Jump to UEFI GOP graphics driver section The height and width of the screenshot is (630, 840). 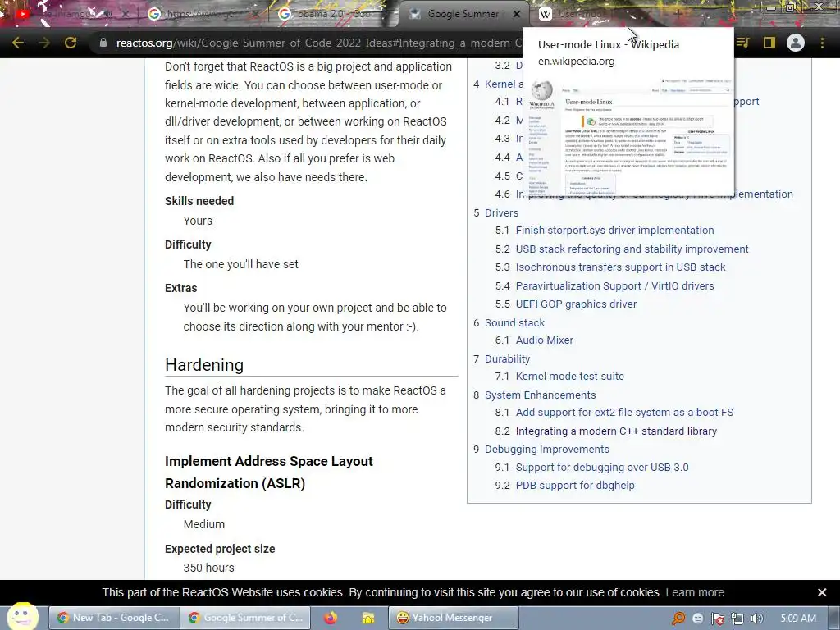point(576,304)
